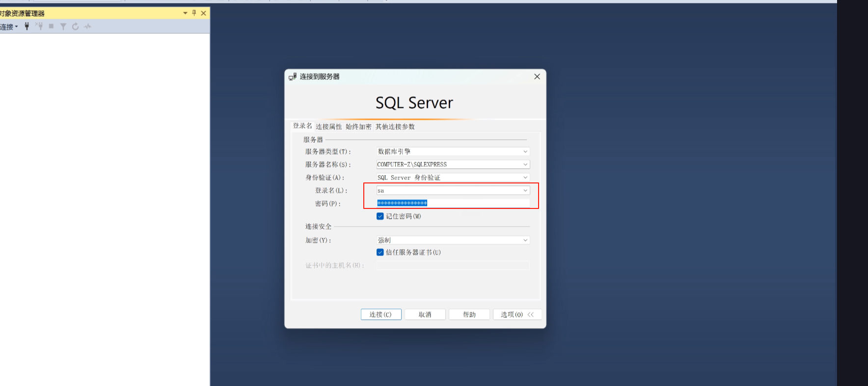Viewport: 868px width, 386px height.
Task: Toggle the 记住密码 checkbox
Action: click(380, 216)
